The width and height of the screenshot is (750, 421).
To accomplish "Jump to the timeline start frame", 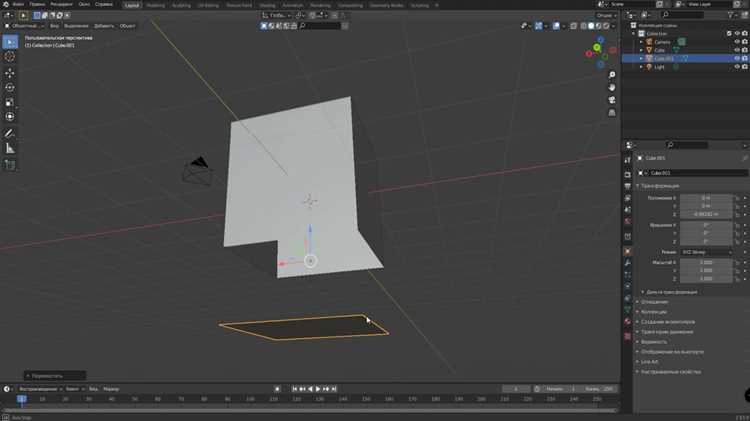I will point(295,389).
